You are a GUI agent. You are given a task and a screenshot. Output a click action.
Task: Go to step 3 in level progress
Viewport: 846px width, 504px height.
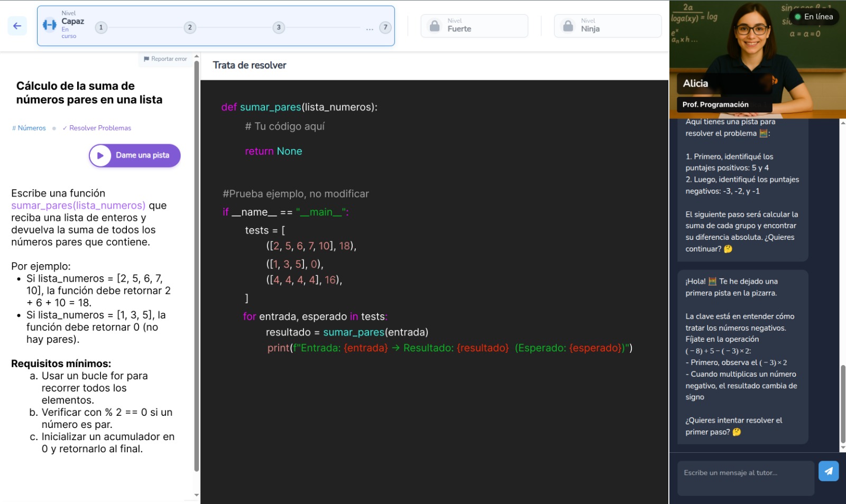pyautogui.click(x=279, y=27)
